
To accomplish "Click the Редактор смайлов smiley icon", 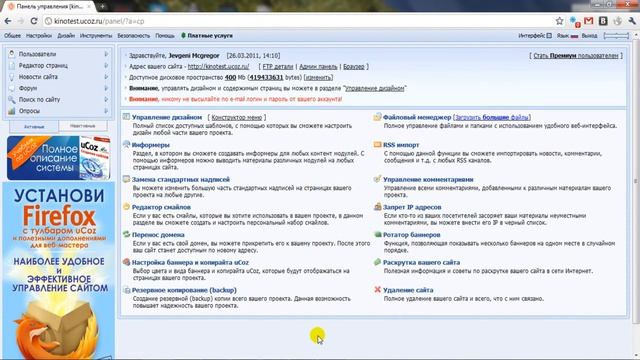I will 127,207.
